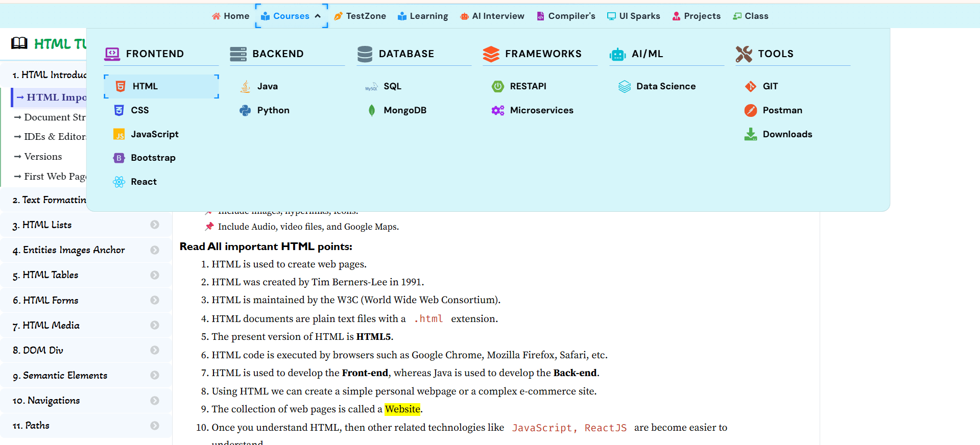980x445 pixels.
Task: Open the Downloads link text
Action: tap(787, 134)
